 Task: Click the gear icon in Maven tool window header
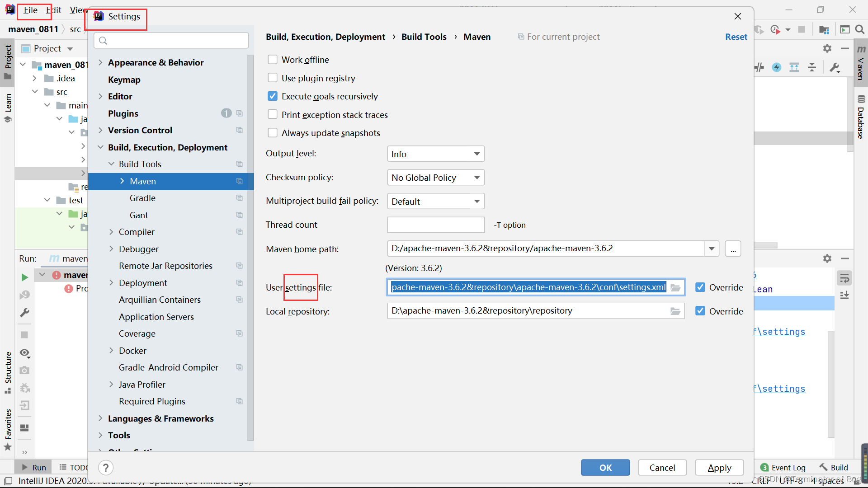pyautogui.click(x=827, y=48)
